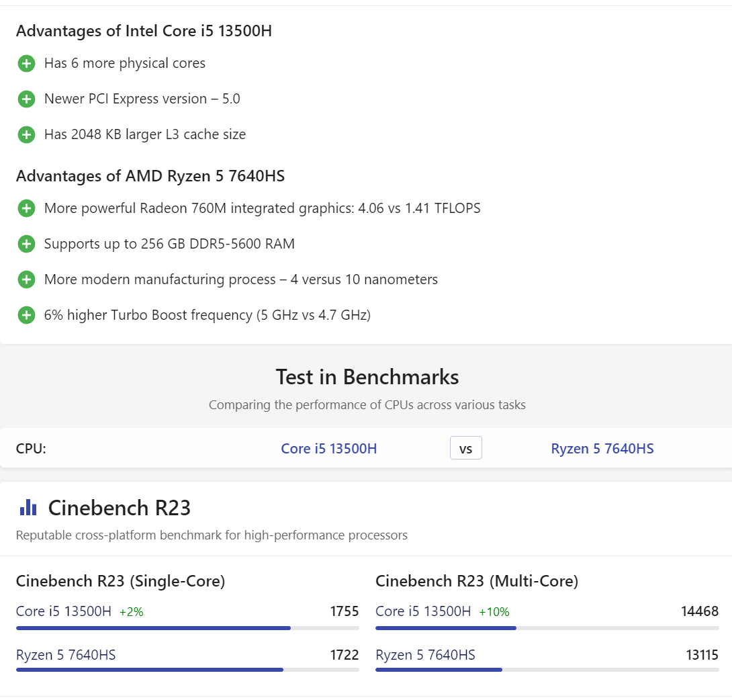Click the Ryzen 5 Multi-Core score bar
Image resolution: width=732 pixels, height=700 pixels.
[547, 670]
